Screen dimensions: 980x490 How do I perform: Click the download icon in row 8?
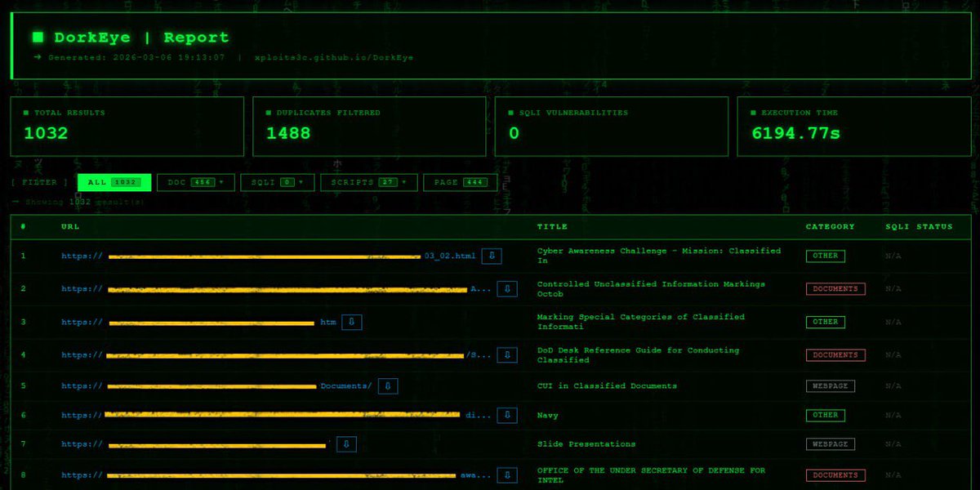click(507, 475)
